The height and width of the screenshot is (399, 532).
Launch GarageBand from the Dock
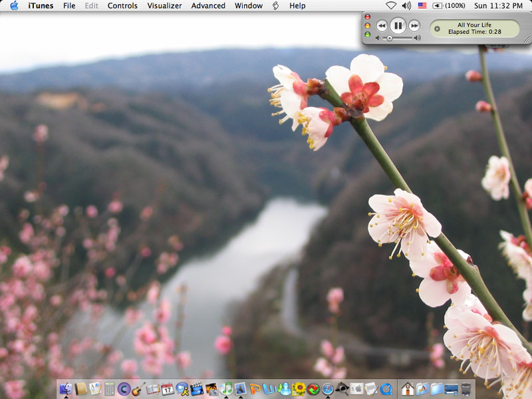[138, 389]
